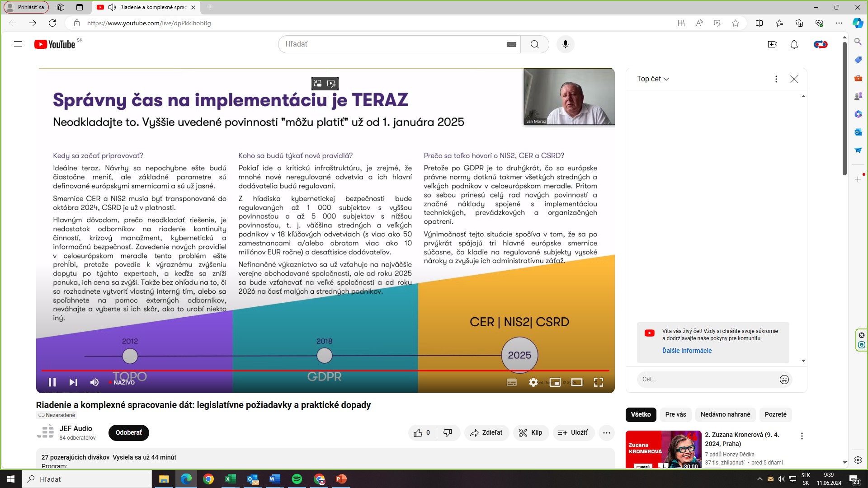
Task: Toggle subtitles in the player
Action: point(512,382)
